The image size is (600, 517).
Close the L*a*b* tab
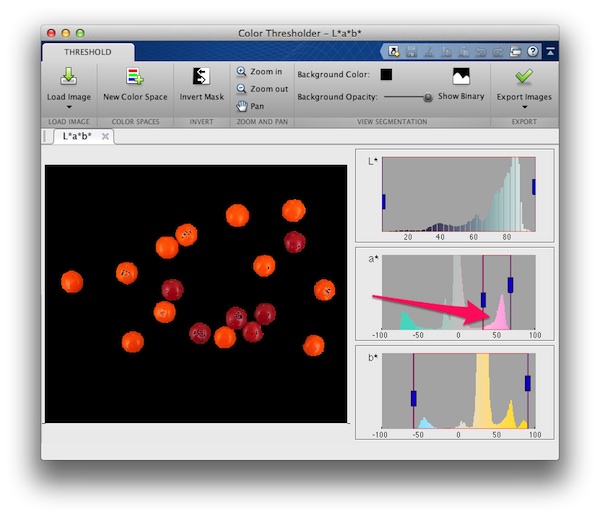coord(105,136)
